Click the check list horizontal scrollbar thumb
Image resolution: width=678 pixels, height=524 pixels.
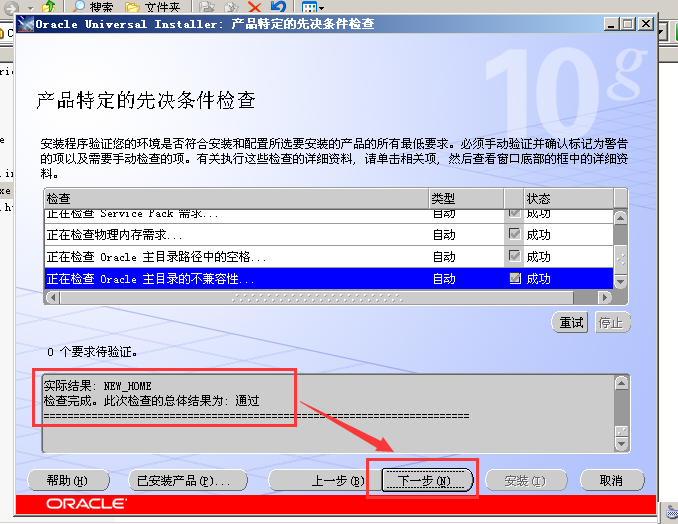pyautogui.click(x=317, y=297)
